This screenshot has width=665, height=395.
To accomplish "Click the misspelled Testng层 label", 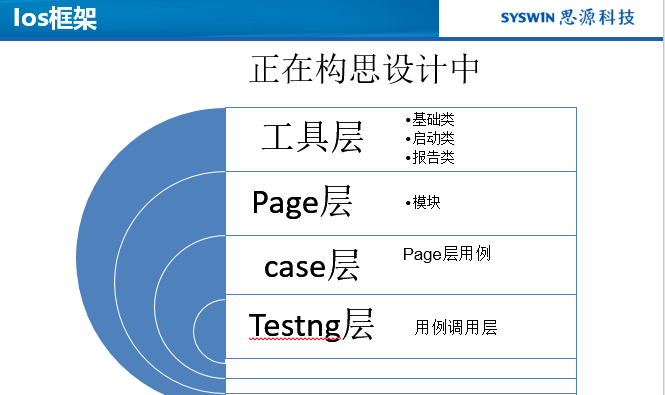I will [x=311, y=325].
